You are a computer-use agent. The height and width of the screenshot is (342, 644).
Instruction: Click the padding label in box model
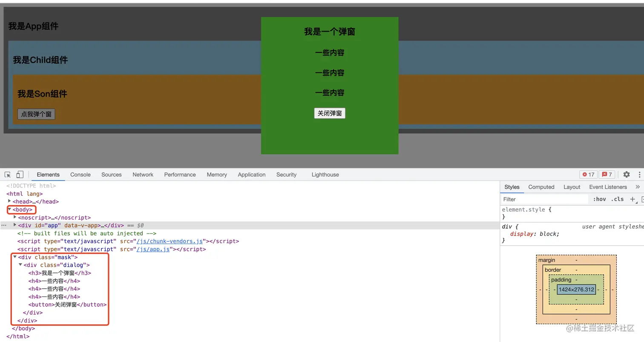561,280
